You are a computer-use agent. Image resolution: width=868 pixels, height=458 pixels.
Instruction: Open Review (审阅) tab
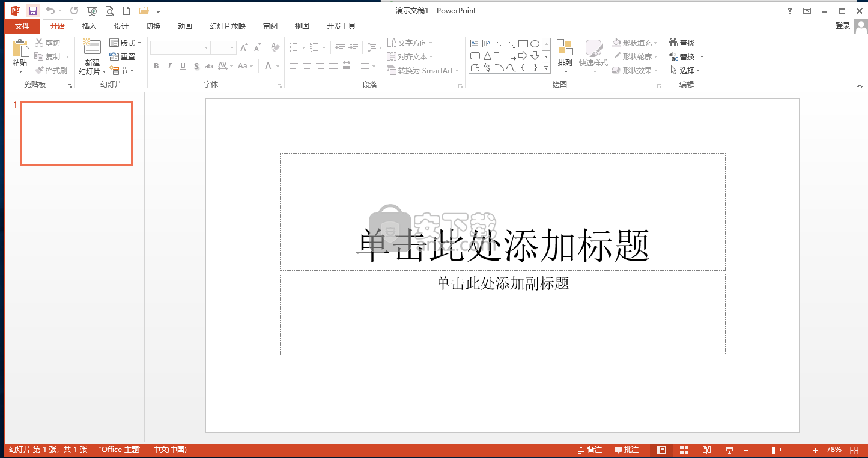pyautogui.click(x=270, y=26)
